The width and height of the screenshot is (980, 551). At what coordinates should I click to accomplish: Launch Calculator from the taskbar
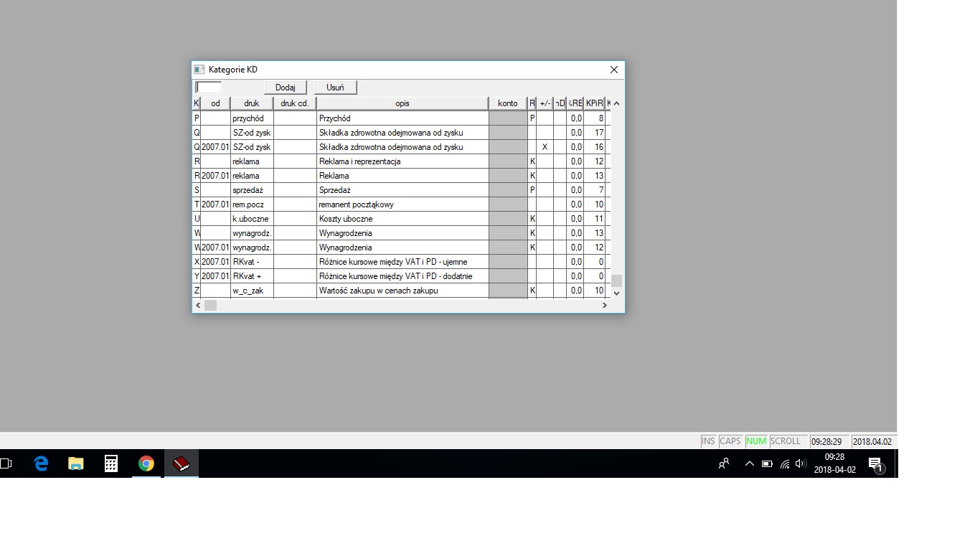coord(111,463)
